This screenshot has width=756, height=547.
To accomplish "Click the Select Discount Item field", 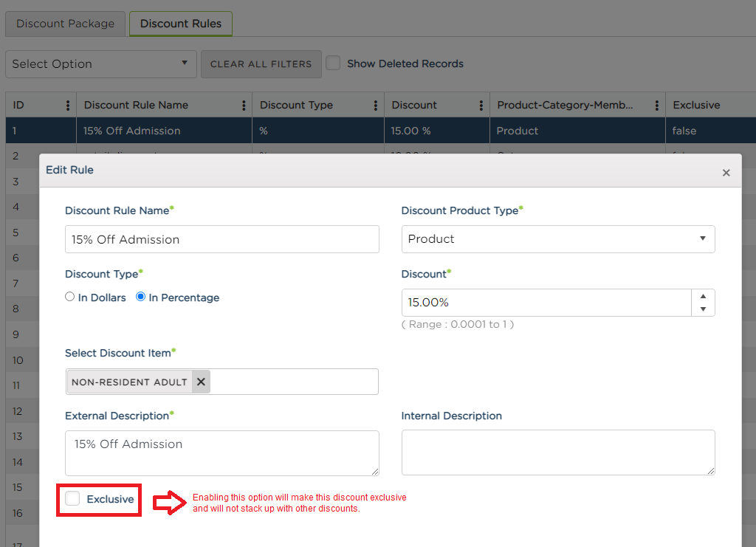I will point(221,382).
